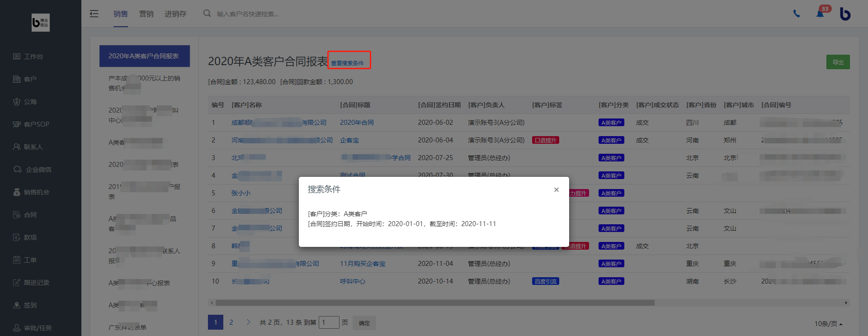Click 演示账号3(A分公司) in row 1
Image resolution: width=868 pixels, height=336 pixels.
(x=496, y=123)
